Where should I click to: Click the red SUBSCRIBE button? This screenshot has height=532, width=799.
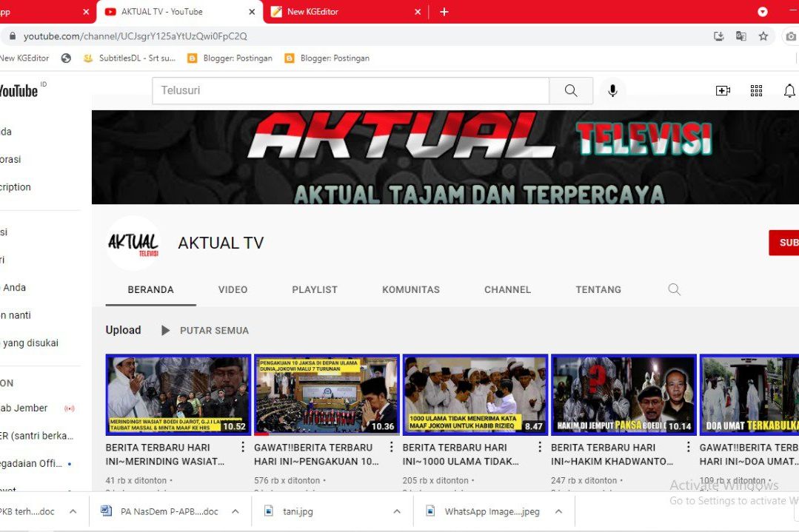click(785, 243)
